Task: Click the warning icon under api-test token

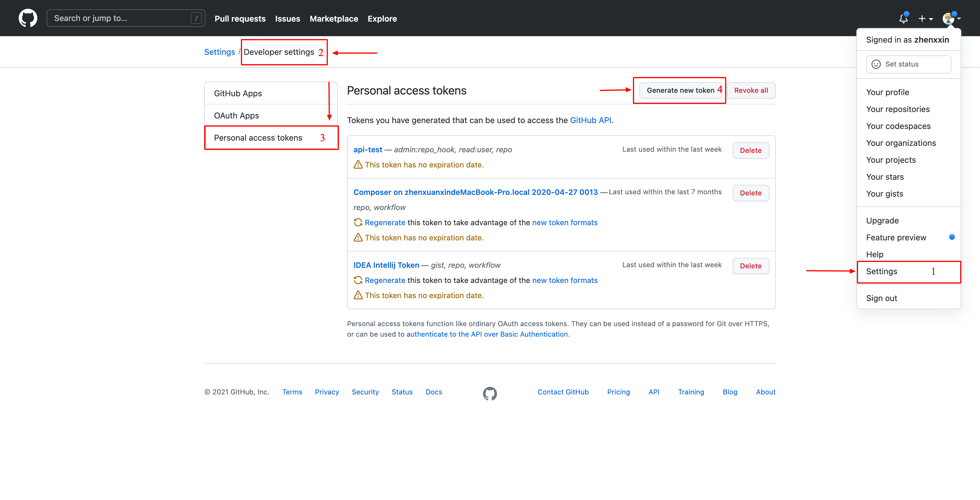Action: coord(358,165)
